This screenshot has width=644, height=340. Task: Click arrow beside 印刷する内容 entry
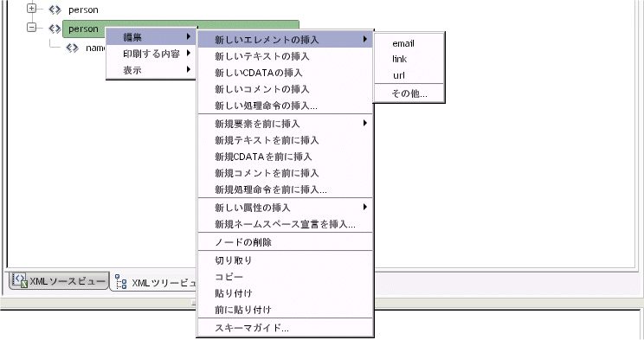(x=189, y=53)
